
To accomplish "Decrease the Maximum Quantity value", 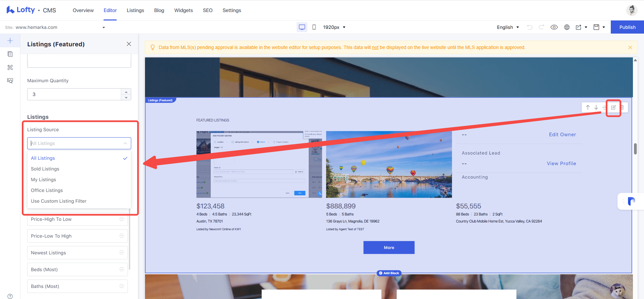I will click(126, 97).
